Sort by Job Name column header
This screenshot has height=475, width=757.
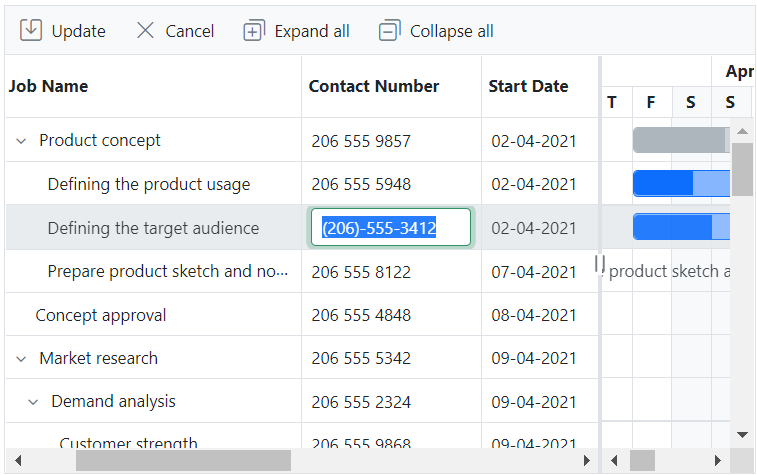(49, 86)
